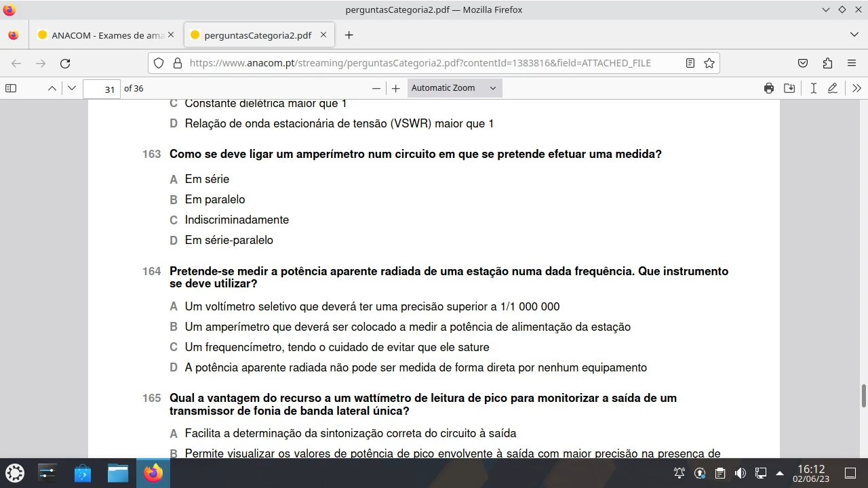Open Firefox application menu
Viewport: 868px width, 488px height.
click(x=852, y=63)
